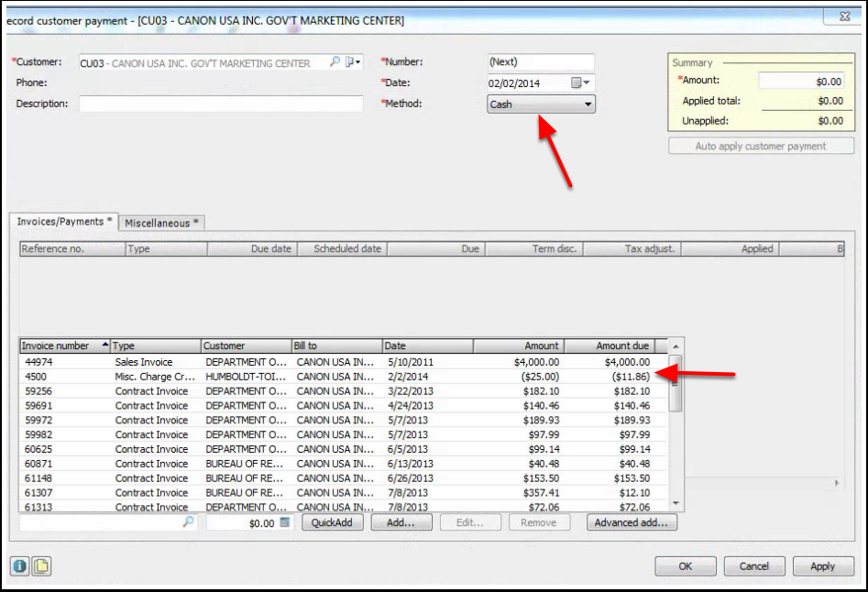
Task: Select invoice row 61307
Action: [344, 492]
